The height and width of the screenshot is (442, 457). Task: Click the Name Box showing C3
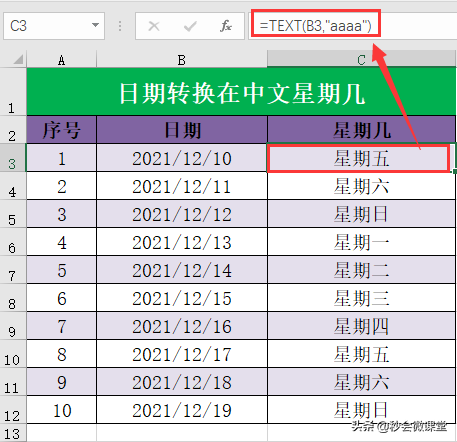click(x=54, y=26)
